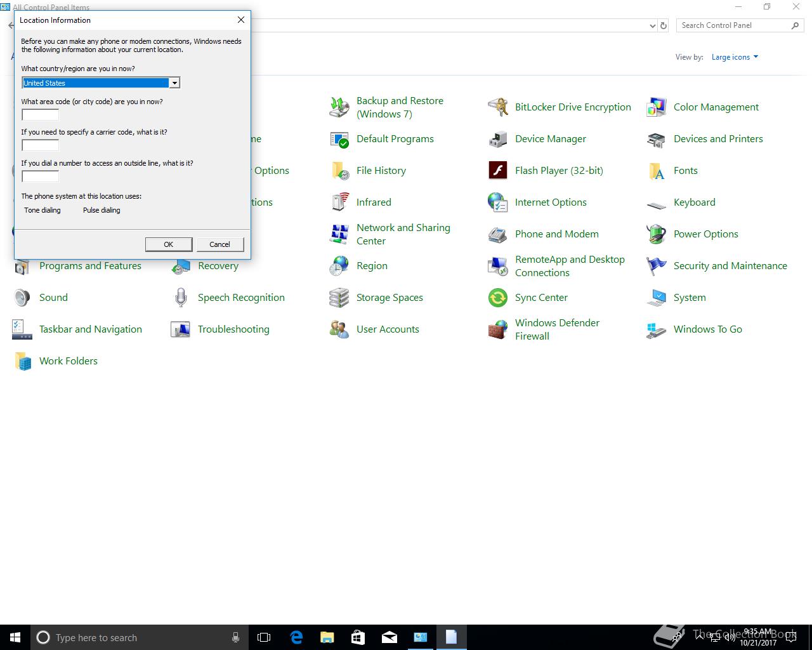Open Storage Spaces icon
The width and height of the screenshot is (812, 650).
[339, 298]
